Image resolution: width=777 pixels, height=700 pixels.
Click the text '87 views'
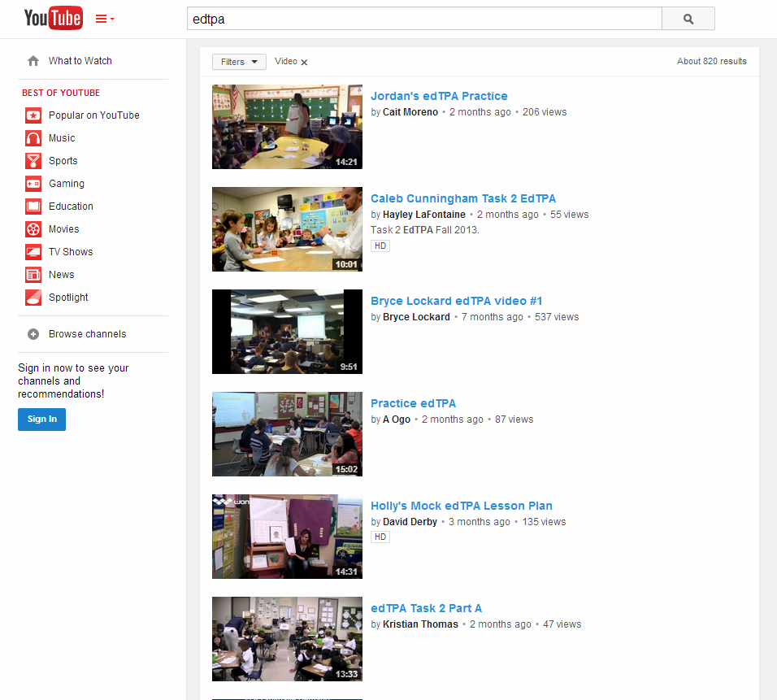[514, 420]
